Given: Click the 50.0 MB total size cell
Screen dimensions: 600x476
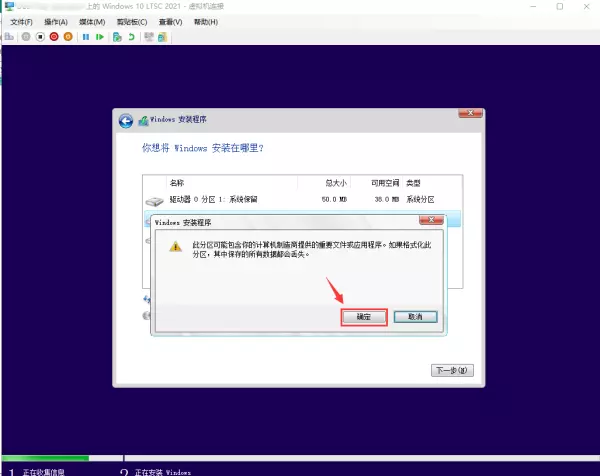Looking at the screenshot, I should [334, 199].
